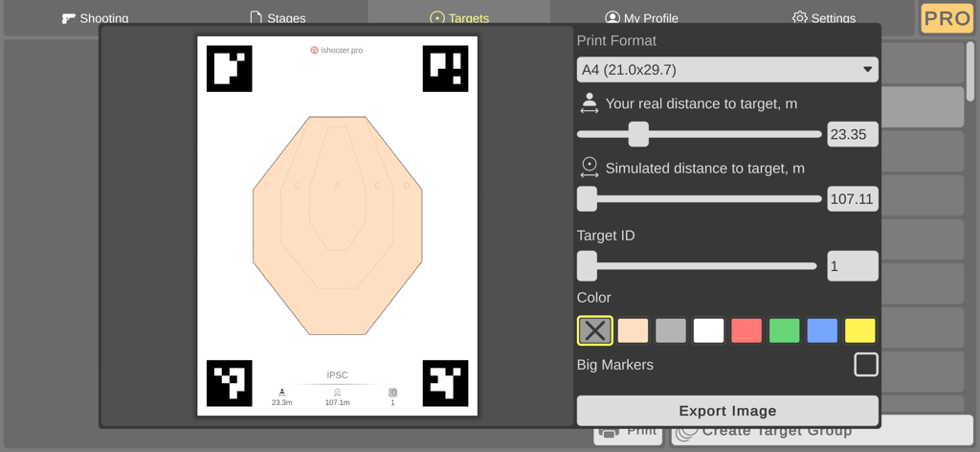This screenshot has height=452, width=980.
Task: Open the Shooting tab
Action: (96, 18)
